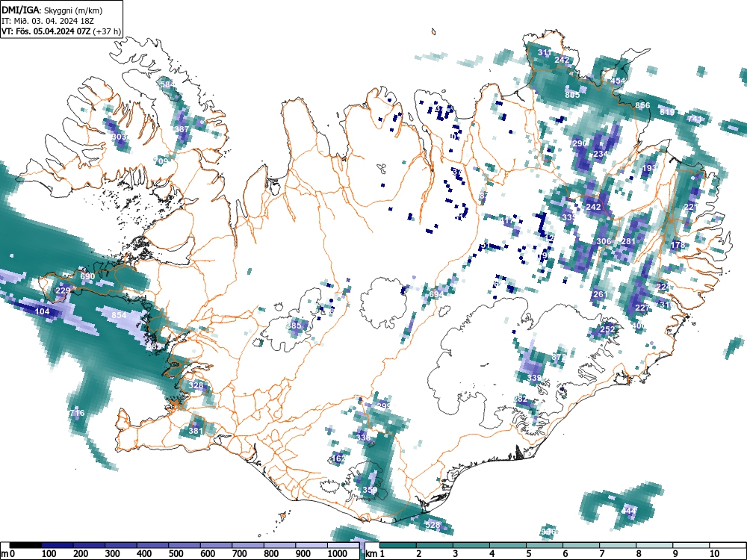Viewport: 747px width, 560px height.
Task: Click the dark navy legend swatch between 100 and 200
Action: [58, 545]
